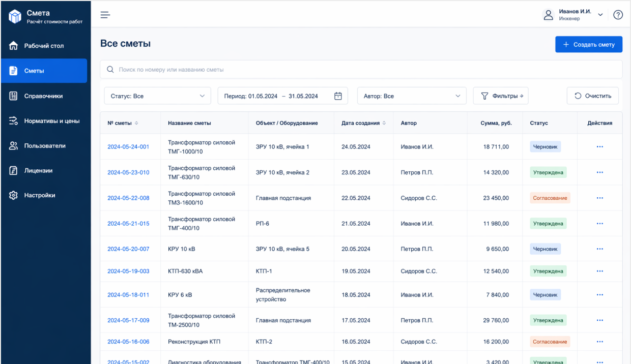
Task: Open the help question mark icon
Action: [618, 15]
